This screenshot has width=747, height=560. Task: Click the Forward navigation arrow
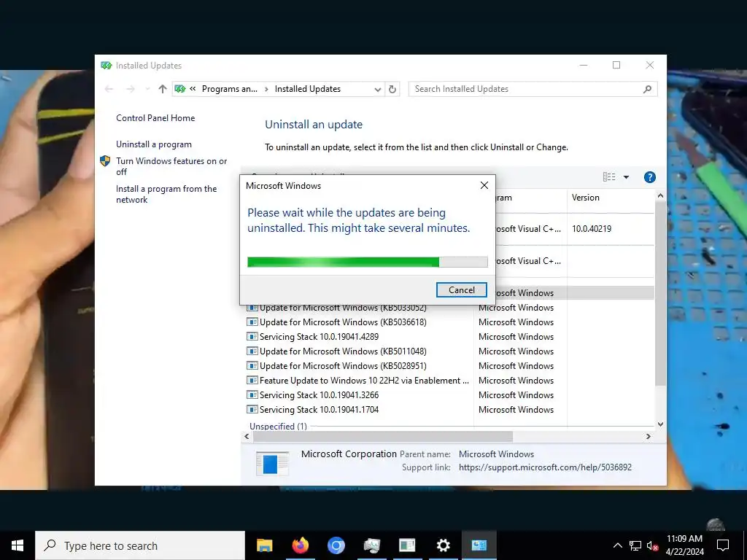point(130,89)
